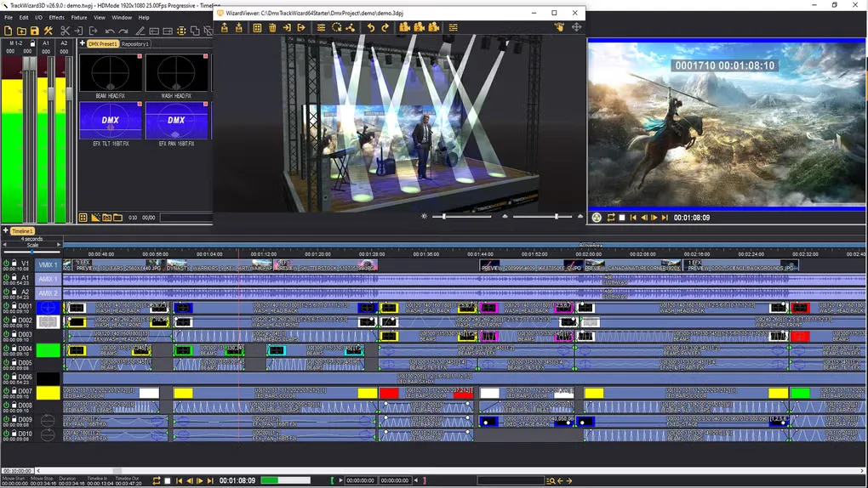This screenshot has width=868, height=488.
Task: Click the AMIX 1 track label
Action: 49,280
